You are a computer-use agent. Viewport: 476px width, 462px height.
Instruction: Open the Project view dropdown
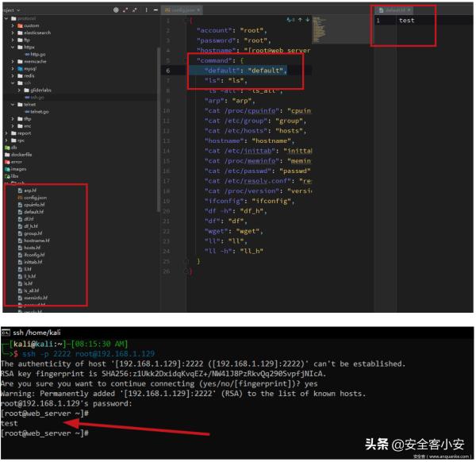(x=11, y=10)
